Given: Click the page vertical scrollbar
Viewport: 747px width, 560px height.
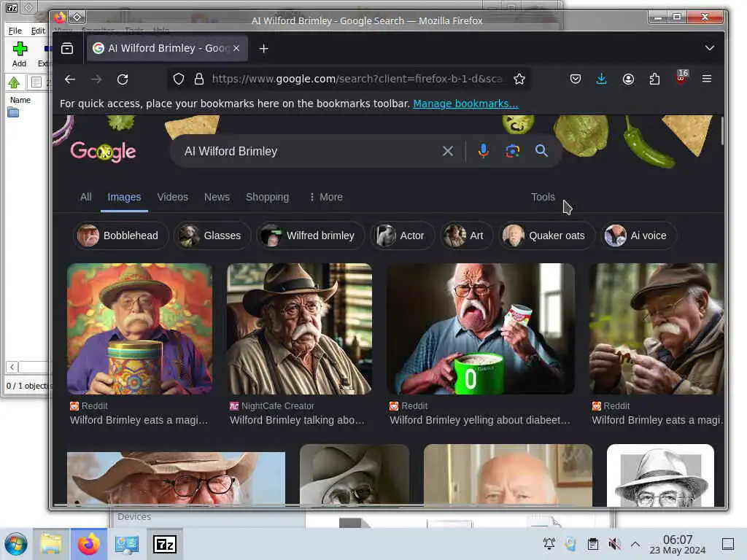Looking at the screenshot, I should click(x=722, y=131).
